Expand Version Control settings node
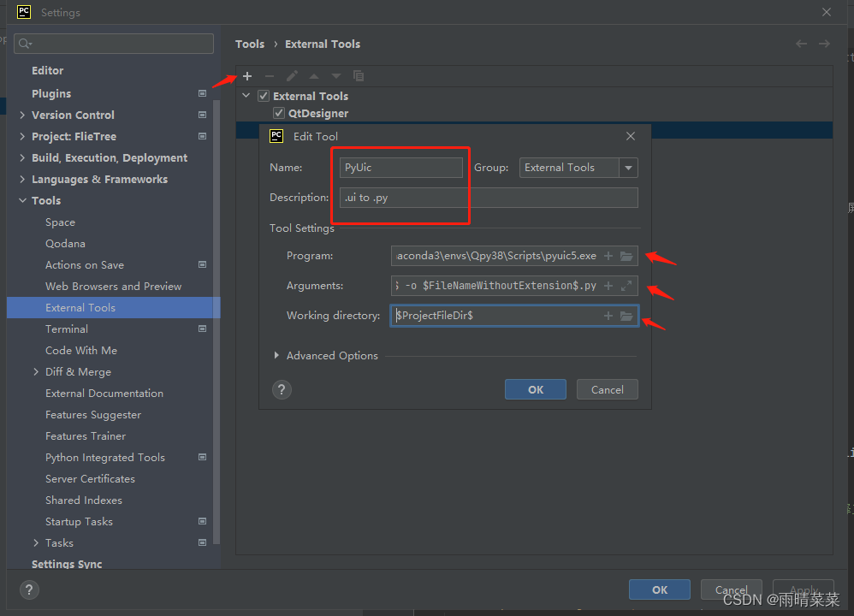The width and height of the screenshot is (854, 616). coord(22,115)
